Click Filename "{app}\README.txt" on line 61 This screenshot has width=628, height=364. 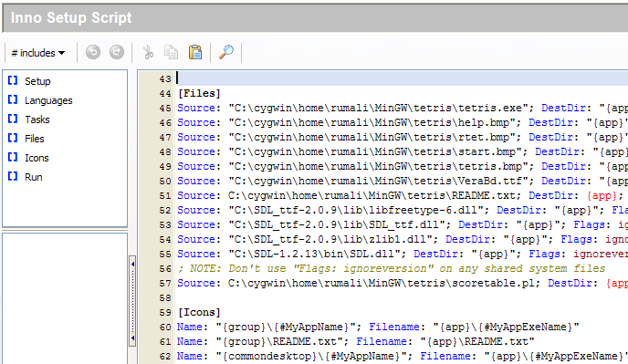pyautogui.click(x=445, y=341)
